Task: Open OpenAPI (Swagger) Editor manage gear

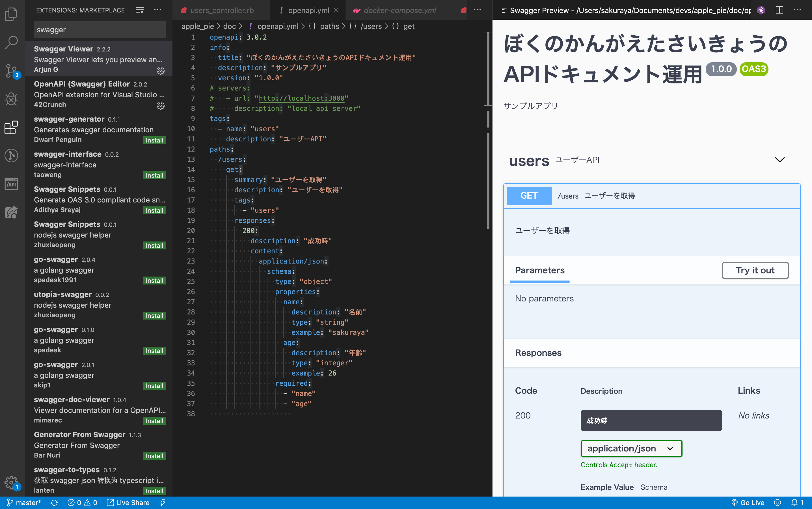Action: (161, 106)
